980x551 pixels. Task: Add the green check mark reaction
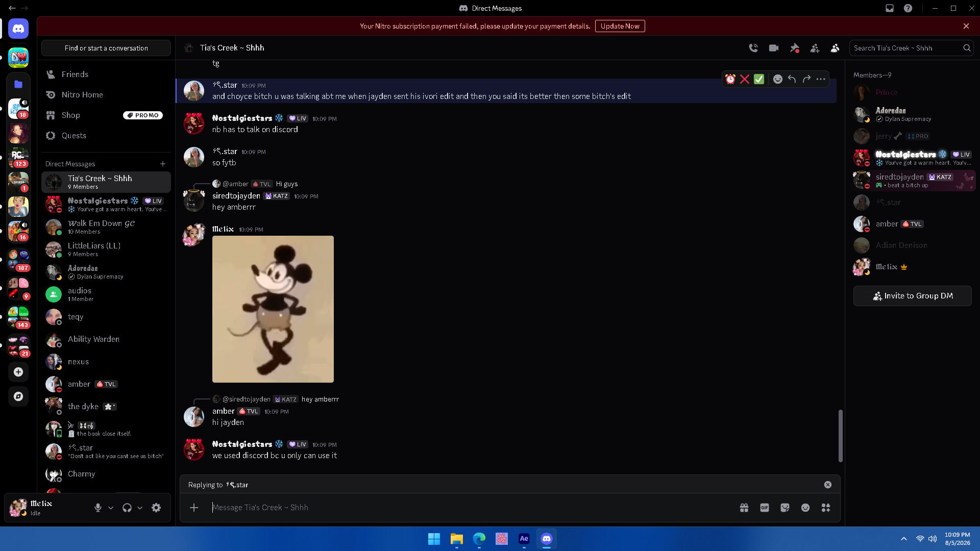pos(759,79)
